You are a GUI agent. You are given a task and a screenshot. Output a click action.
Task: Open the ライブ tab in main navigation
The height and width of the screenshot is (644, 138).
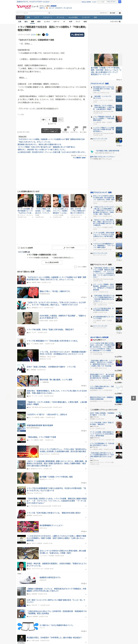37,17
